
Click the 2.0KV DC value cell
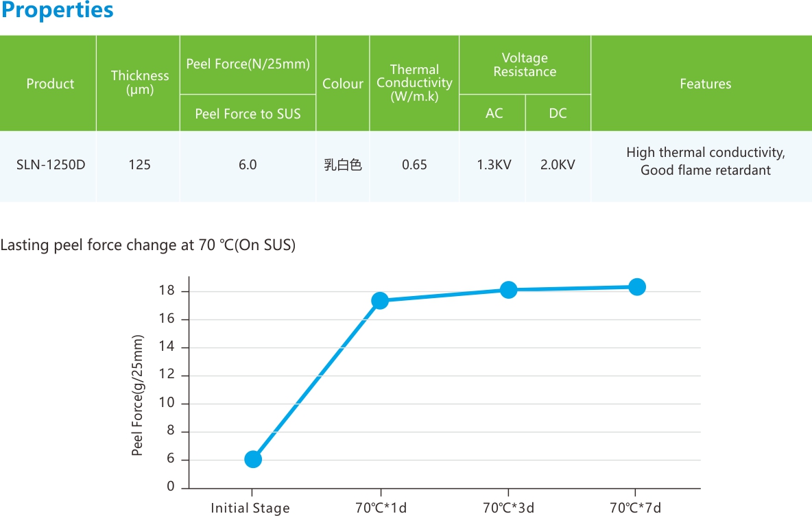tap(558, 164)
